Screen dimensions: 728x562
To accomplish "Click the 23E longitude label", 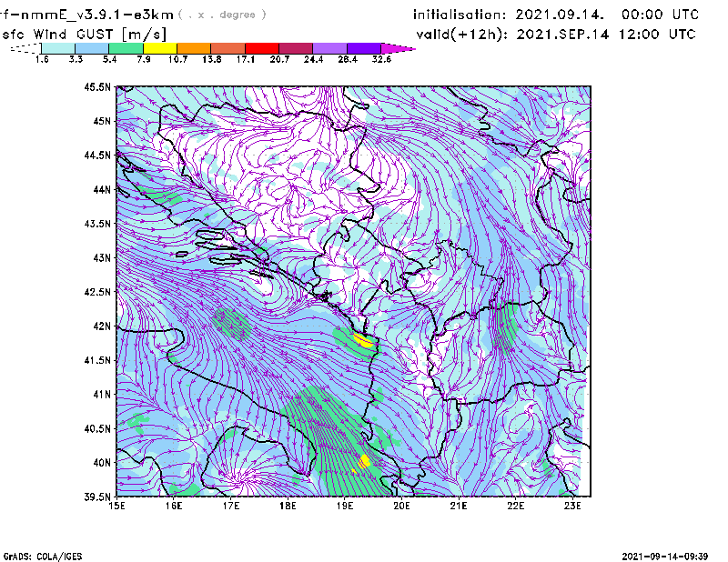I will pyautogui.click(x=572, y=506).
